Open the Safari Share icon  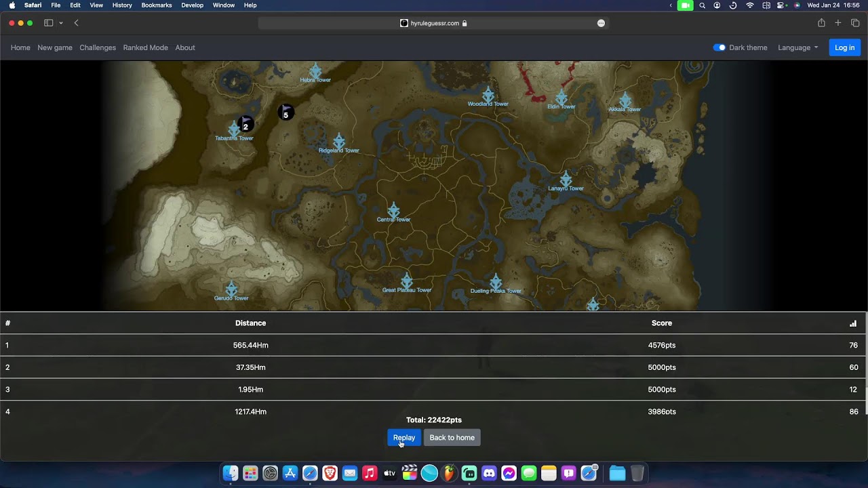pos(821,23)
